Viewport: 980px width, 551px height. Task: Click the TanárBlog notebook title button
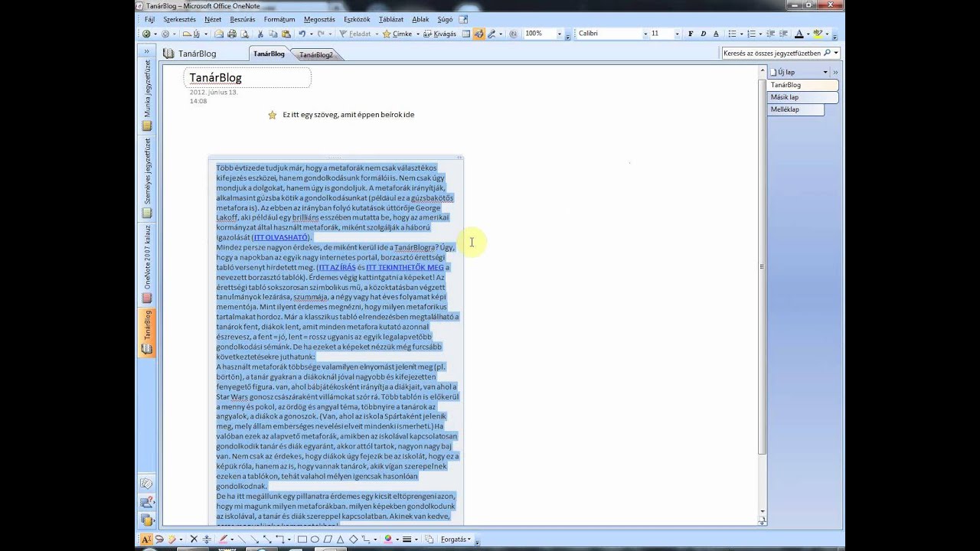191,54
